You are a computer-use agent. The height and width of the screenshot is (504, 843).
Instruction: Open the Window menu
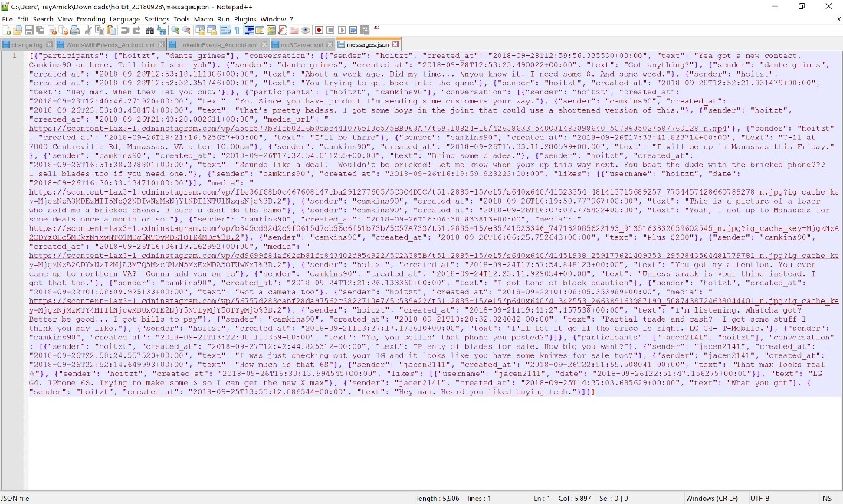[273, 19]
